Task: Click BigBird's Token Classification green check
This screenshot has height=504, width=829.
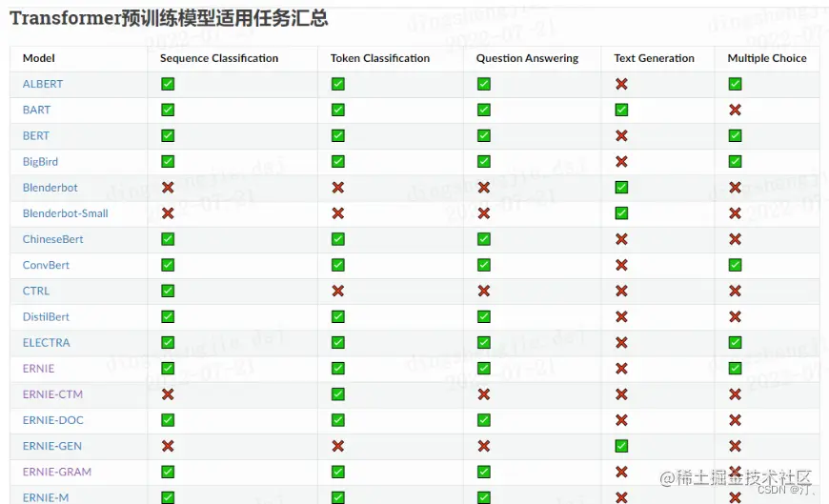Action: click(338, 162)
